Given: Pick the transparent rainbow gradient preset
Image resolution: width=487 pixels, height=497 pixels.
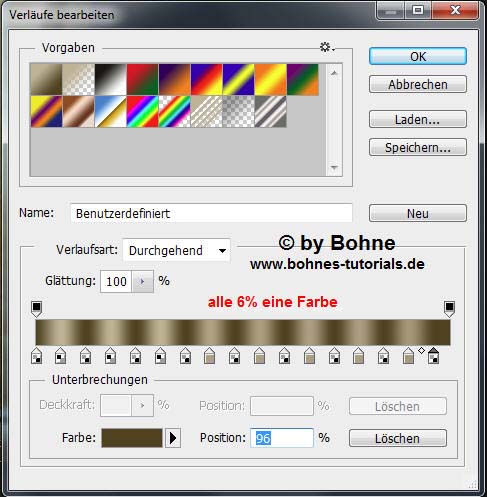Looking at the screenshot, I should coord(174,112).
